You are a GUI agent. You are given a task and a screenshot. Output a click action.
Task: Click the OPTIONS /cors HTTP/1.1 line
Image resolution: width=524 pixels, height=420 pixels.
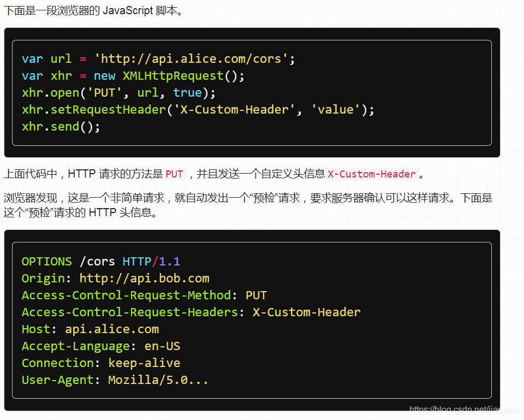coord(101,262)
